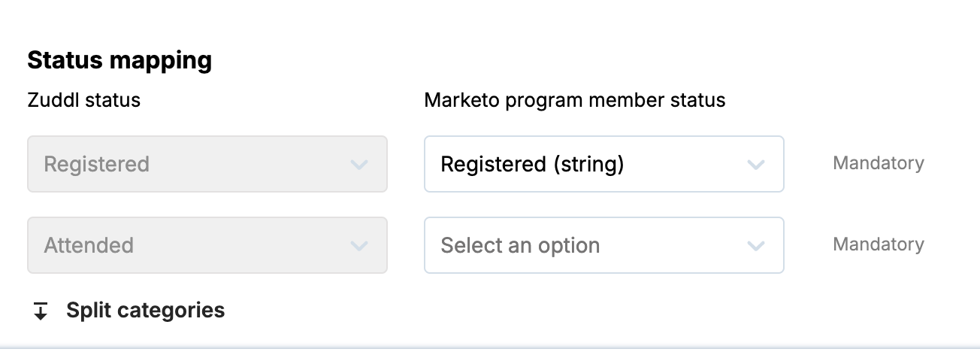Click chevron in the disabled Zuddl Attended field
980x355 pixels.
pos(358,246)
